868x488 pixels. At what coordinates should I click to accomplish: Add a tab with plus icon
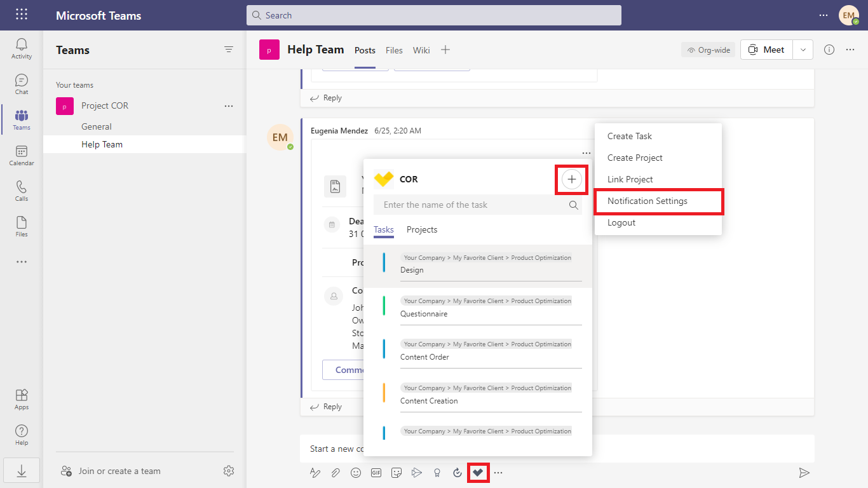point(445,50)
